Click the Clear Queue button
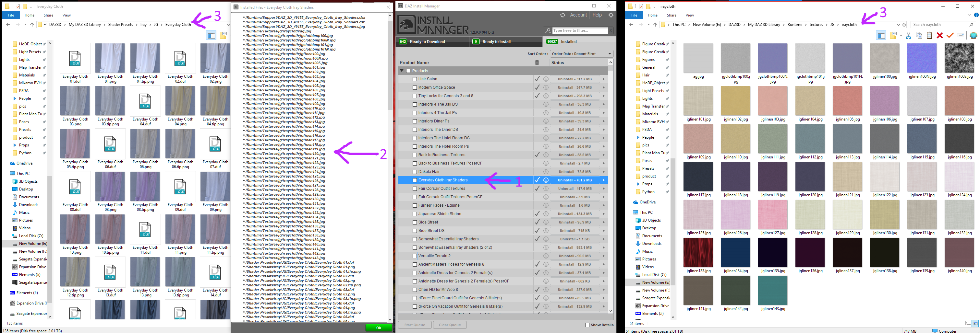Image resolution: width=980 pixels, height=333 pixels. click(450, 325)
